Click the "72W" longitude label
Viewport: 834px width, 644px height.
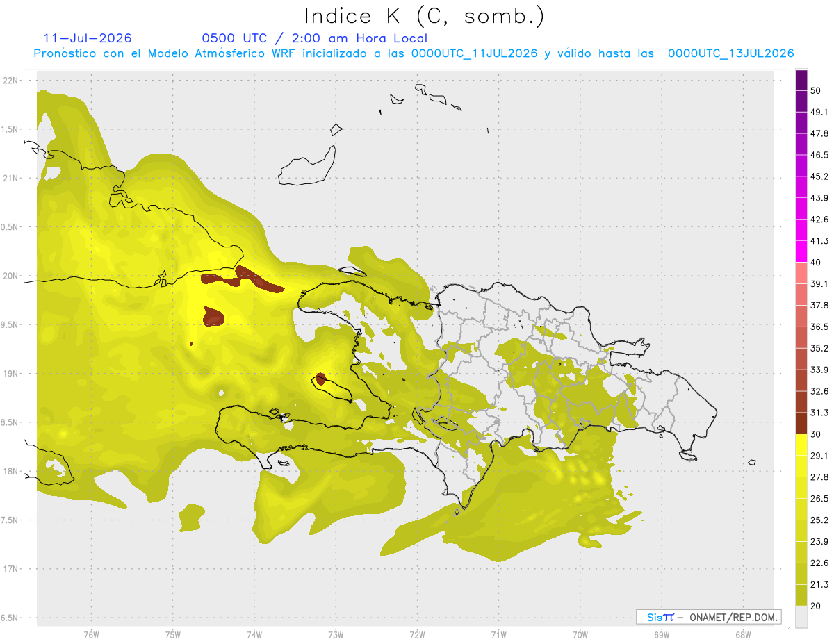[x=417, y=634]
